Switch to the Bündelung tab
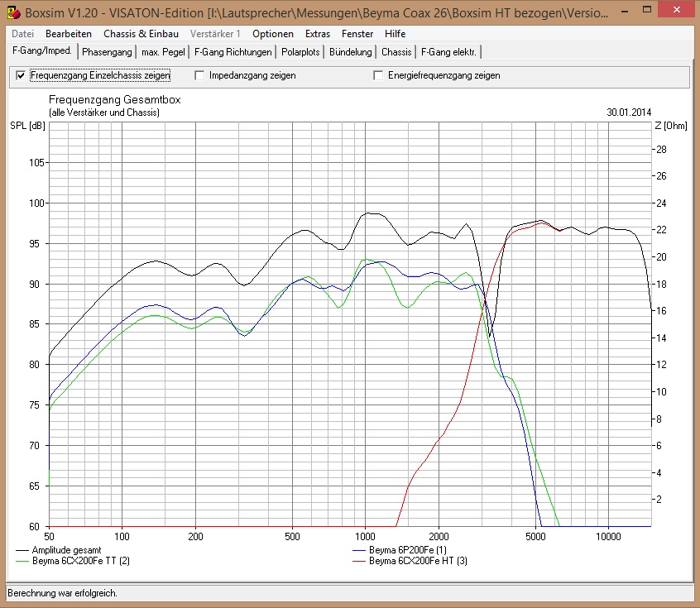The image size is (700, 608). coord(350,52)
